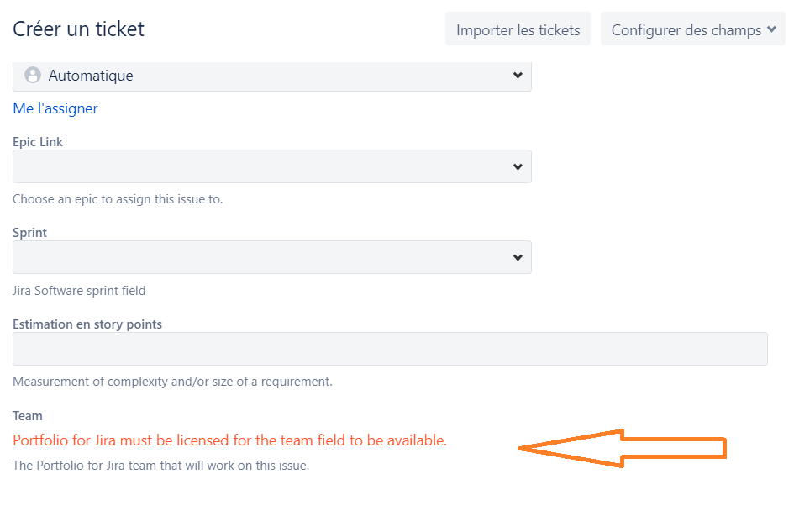Click the Me l'assigner link

(55, 108)
